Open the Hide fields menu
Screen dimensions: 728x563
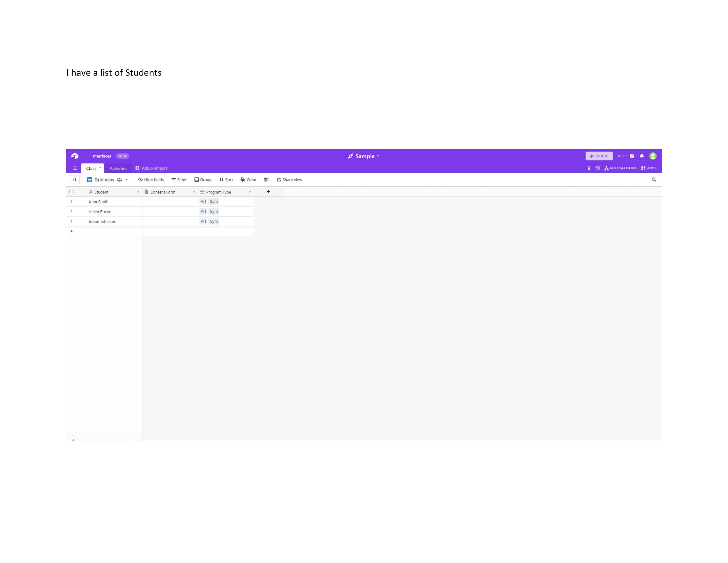(151, 180)
